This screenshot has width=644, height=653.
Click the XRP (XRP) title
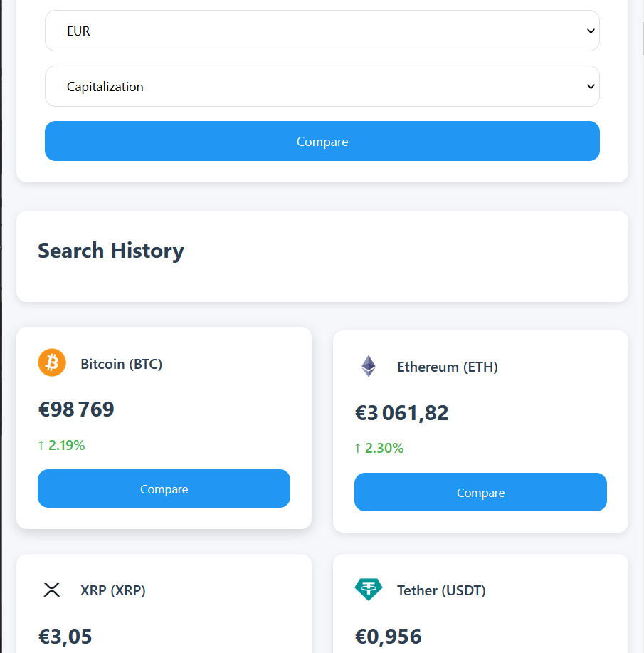pos(113,590)
